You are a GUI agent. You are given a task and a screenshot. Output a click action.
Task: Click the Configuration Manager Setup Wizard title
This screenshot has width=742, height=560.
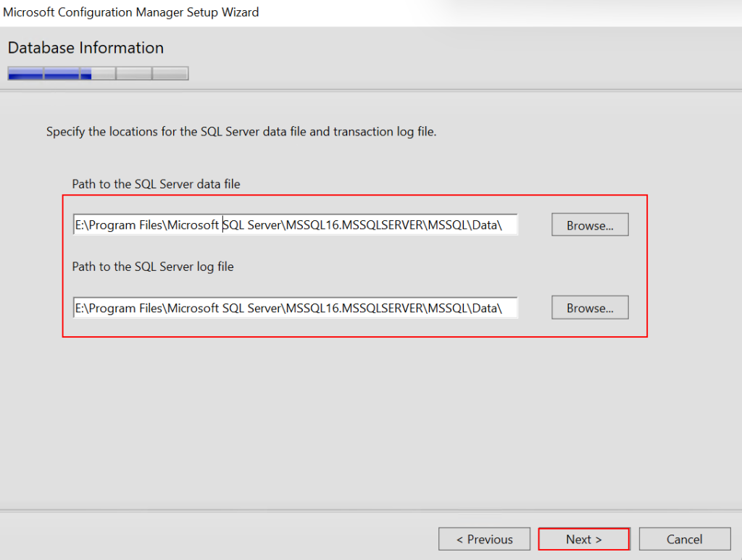coord(131,12)
